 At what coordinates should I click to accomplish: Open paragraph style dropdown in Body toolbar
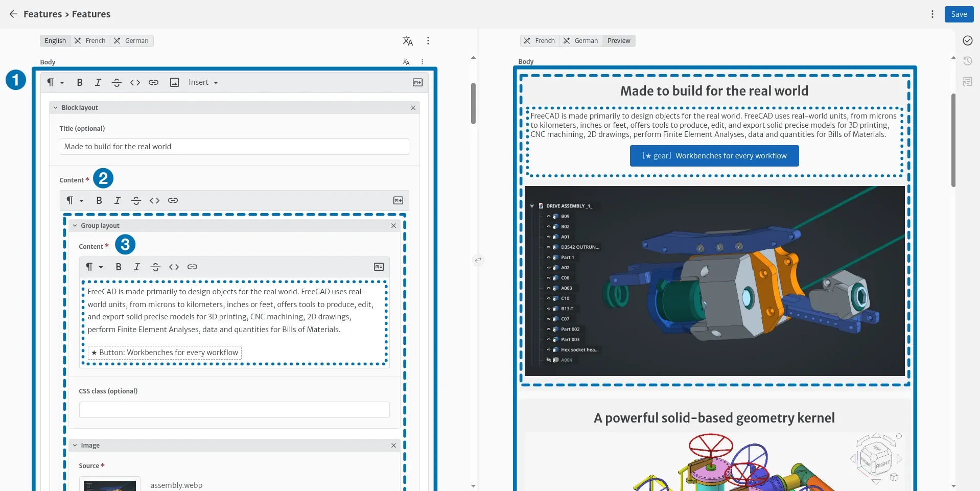pos(55,82)
